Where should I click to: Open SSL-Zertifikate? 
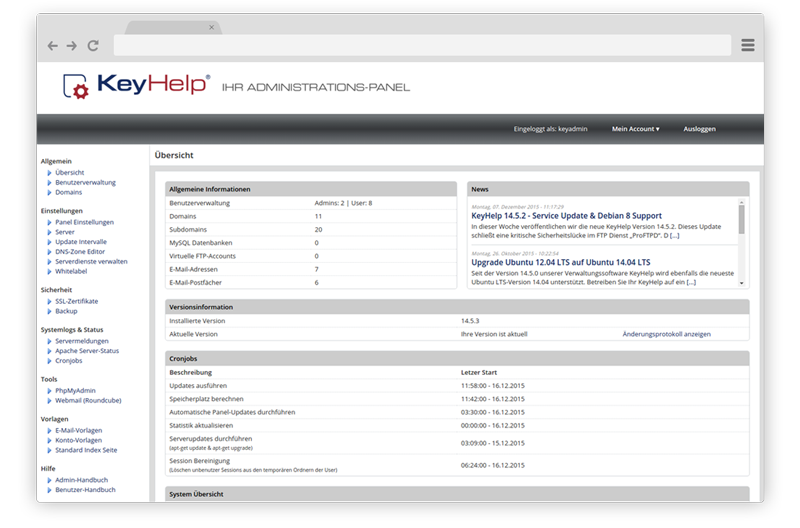coord(77,301)
